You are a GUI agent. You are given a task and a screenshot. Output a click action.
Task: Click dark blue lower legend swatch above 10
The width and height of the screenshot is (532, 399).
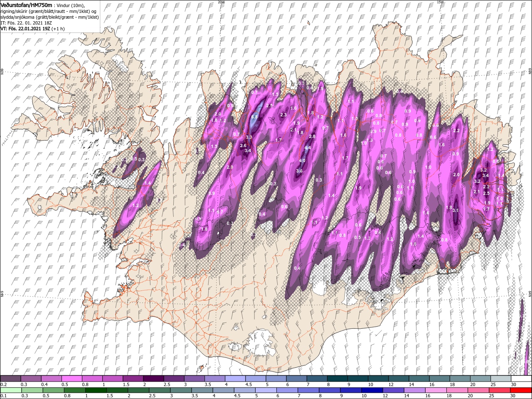pos(372,390)
